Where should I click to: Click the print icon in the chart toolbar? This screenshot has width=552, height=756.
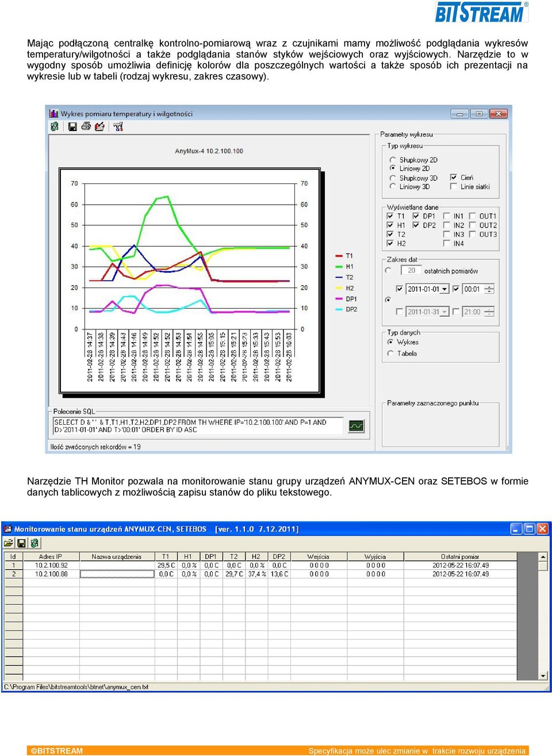(x=86, y=126)
